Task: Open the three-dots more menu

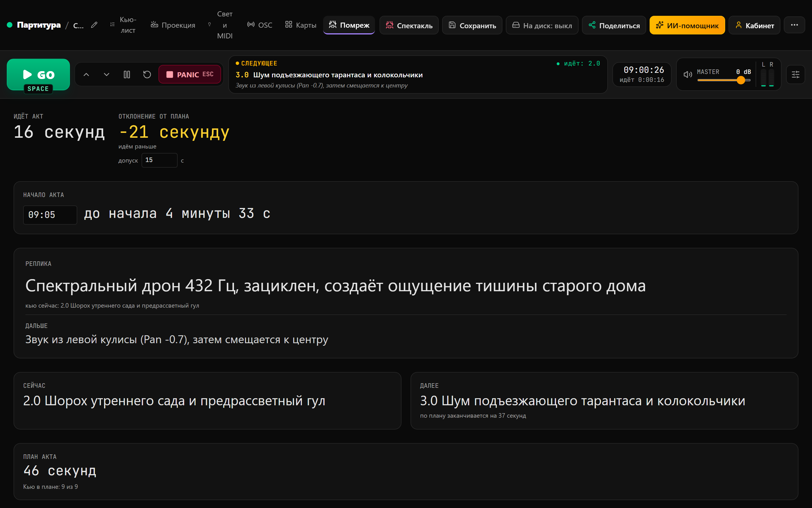Action: pos(794,25)
